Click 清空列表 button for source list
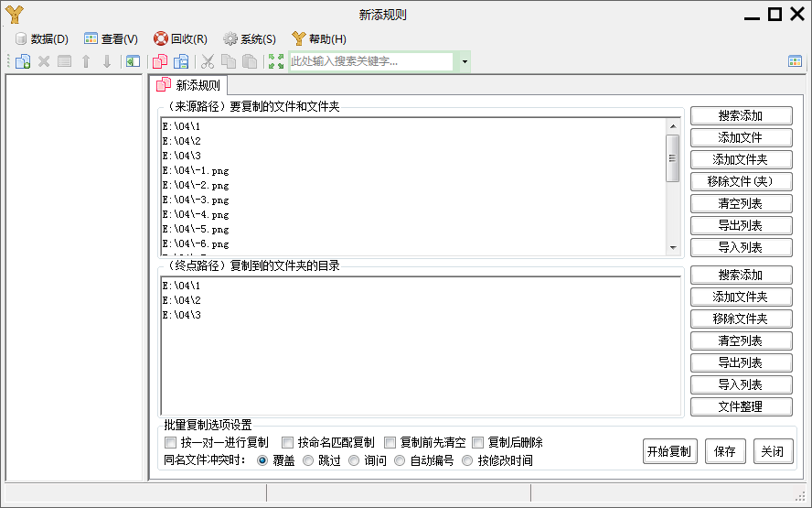Image resolution: width=812 pixels, height=508 pixels. (x=741, y=204)
